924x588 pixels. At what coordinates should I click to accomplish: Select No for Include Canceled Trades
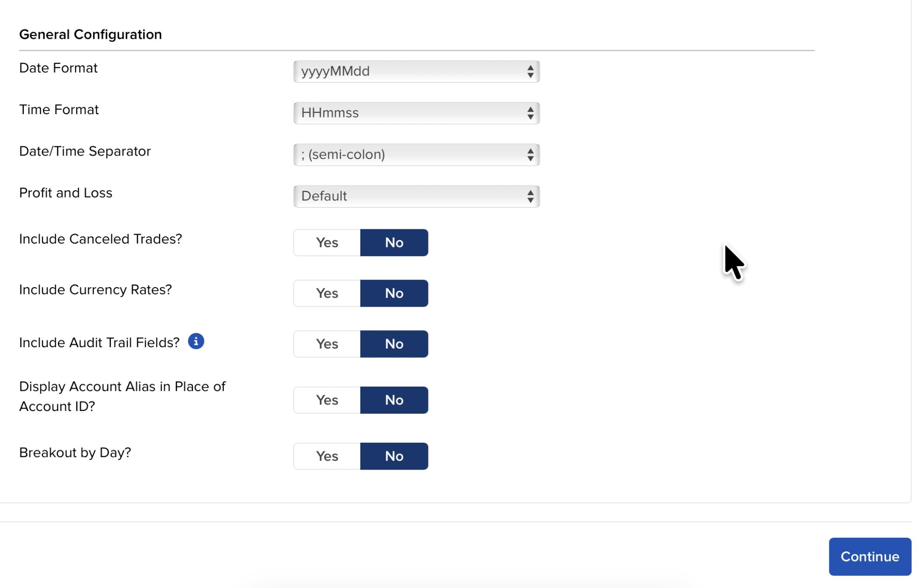click(x=394, y=242)
